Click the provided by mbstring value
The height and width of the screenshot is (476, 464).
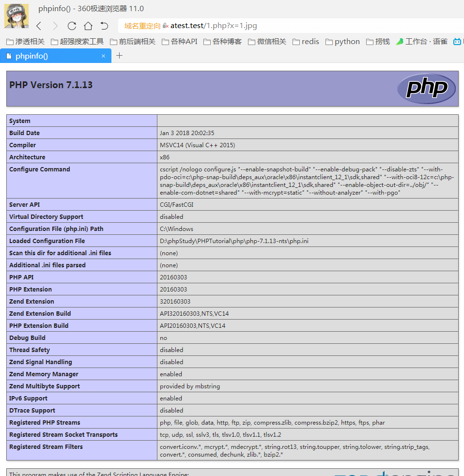(x=190, y=386)
